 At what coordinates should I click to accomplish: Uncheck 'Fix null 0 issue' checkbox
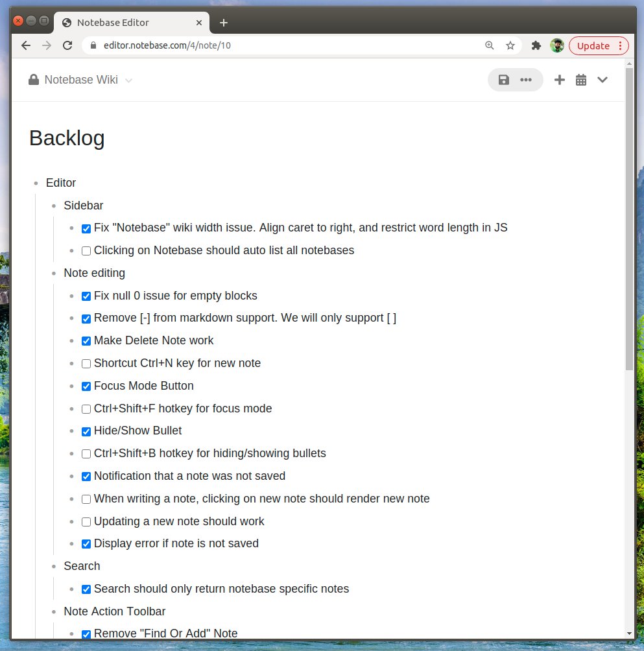tap(86, 296)
